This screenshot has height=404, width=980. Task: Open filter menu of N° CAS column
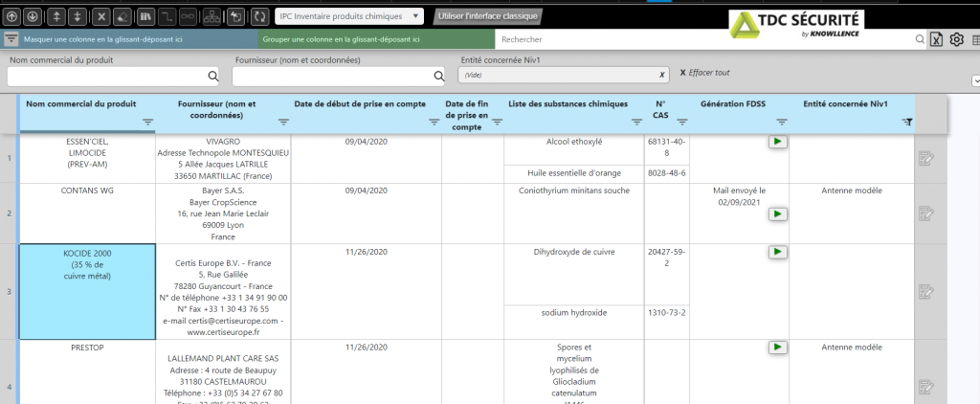pos(681,122)
